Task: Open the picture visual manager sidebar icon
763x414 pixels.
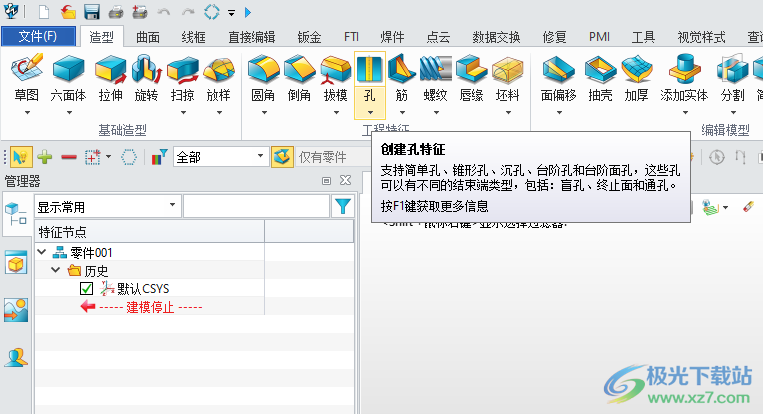Action: pyautogui.click(x=16, y=310)
